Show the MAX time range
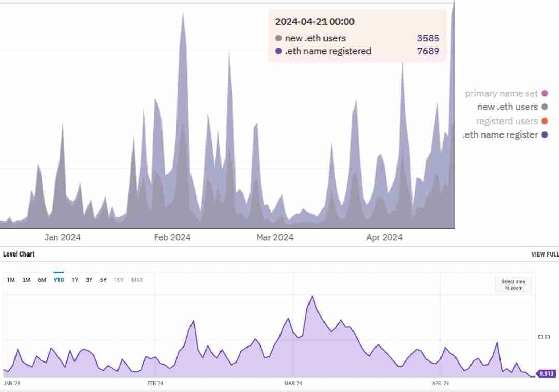This screenshot has width=559, height=392. 137,280
